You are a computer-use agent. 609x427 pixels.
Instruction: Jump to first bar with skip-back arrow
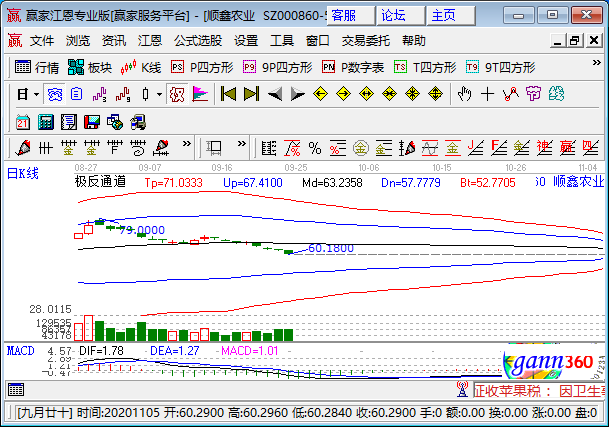[x=228, y=94]
